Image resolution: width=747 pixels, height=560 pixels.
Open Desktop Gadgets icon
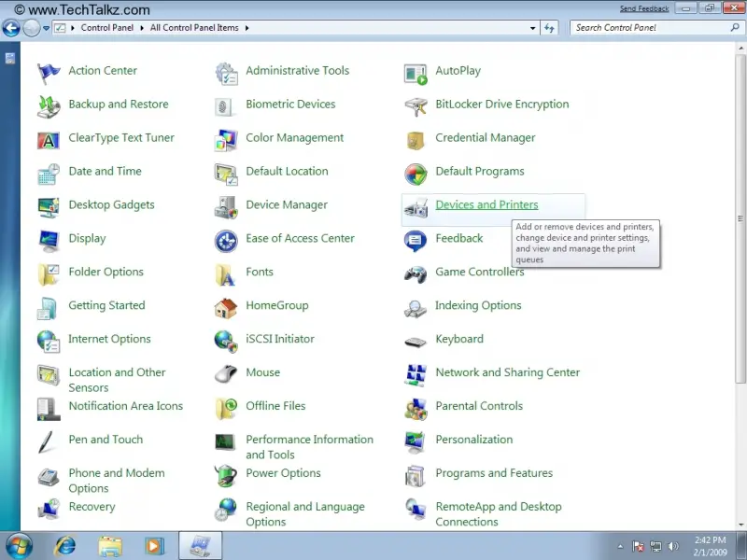(x=49, y=207)
